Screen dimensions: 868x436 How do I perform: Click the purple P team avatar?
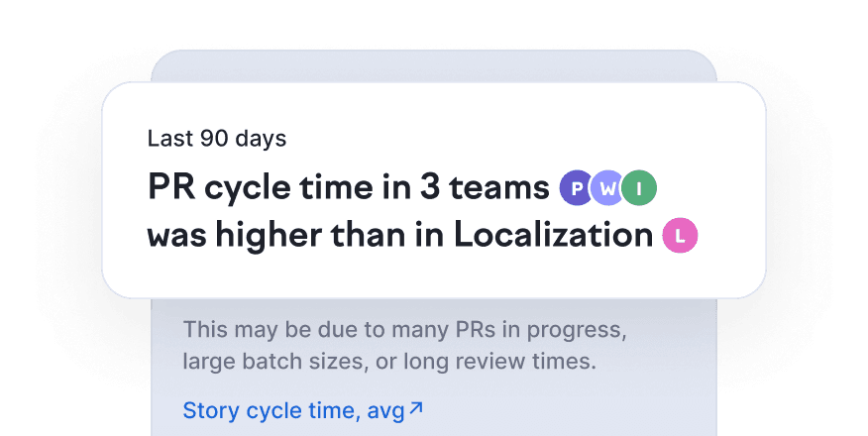576,187
